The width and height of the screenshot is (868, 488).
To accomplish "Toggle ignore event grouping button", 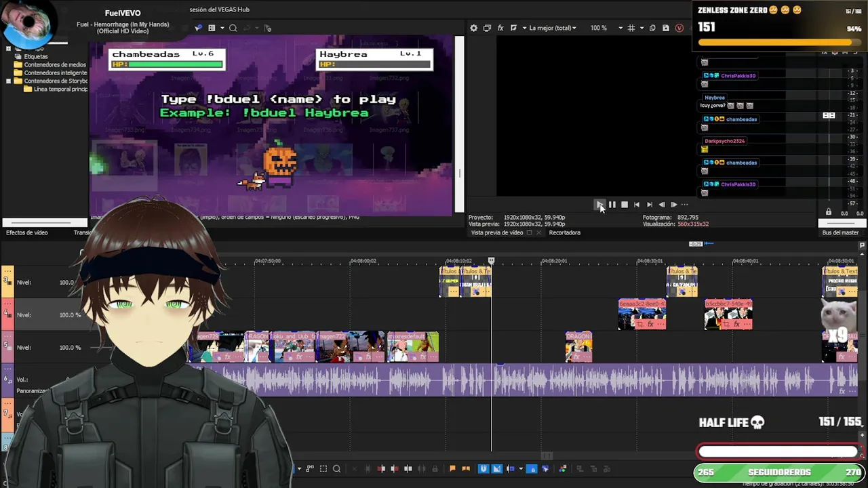I will 545,468.
